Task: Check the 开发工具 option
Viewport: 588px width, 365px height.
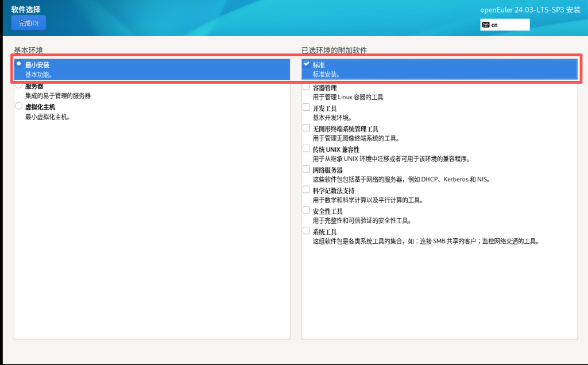Action: pyautogui.click(x=307, y=107)
